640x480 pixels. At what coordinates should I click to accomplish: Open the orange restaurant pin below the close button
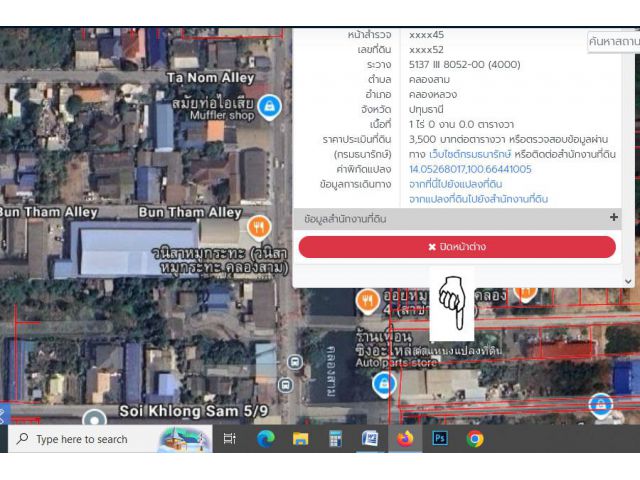pyautogui.click(x=367, y=302)
